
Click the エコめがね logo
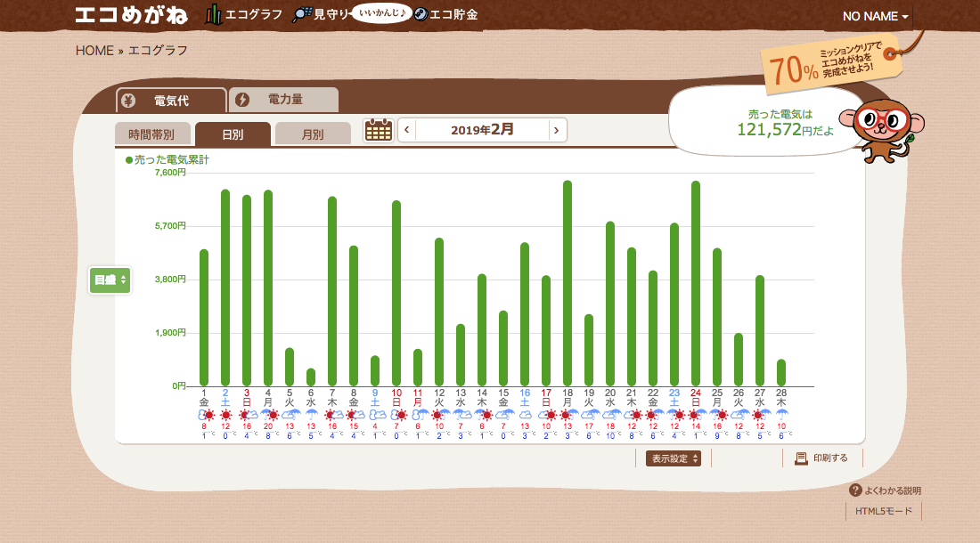coord(131,14)
